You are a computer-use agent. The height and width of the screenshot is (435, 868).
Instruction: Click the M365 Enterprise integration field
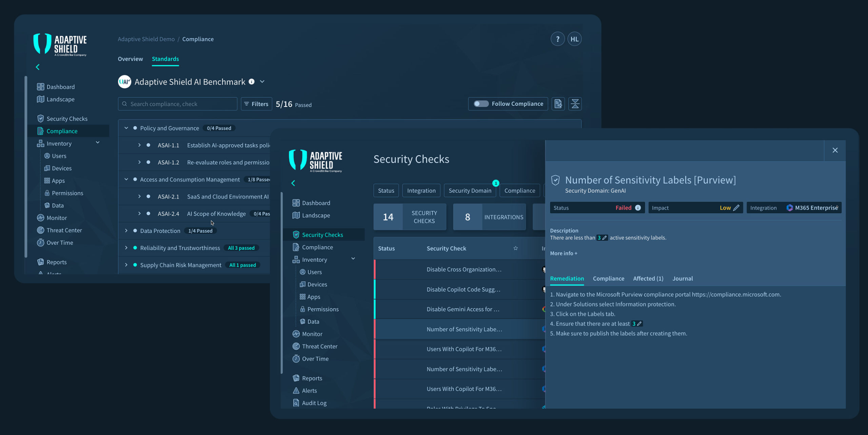pos(794,208)
